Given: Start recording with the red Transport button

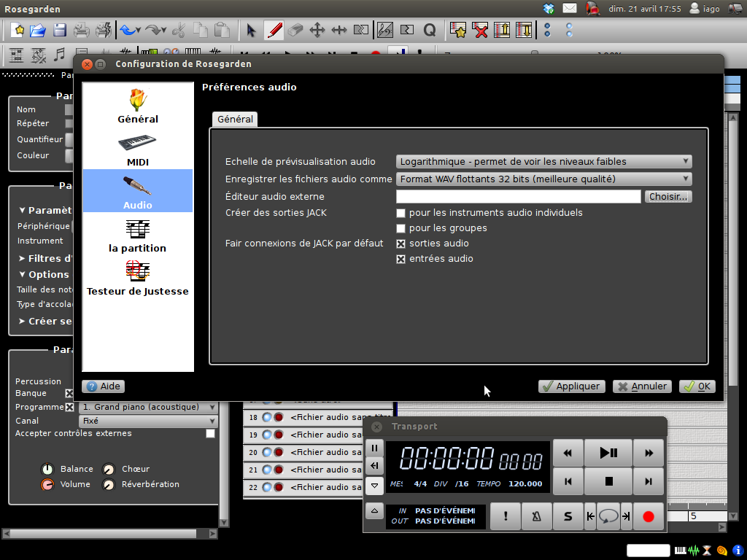Looking at the screenshot, I should tap(649, 516).
